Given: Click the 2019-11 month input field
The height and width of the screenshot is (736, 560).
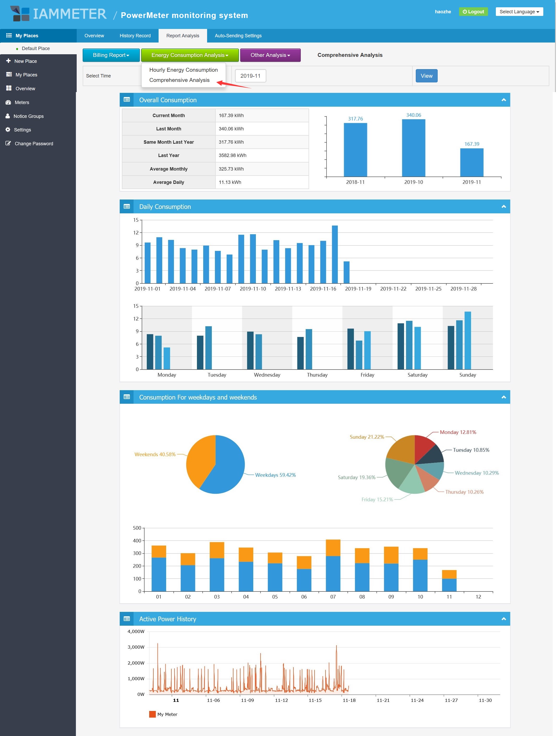Looking at the screenshot, I should coord(250,76).
